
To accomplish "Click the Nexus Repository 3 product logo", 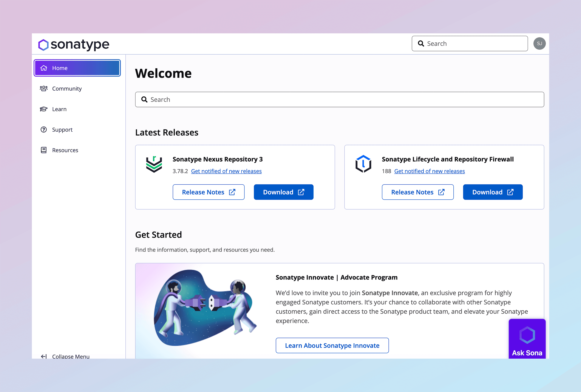I will pyautogui.click(x=154, y=164).
